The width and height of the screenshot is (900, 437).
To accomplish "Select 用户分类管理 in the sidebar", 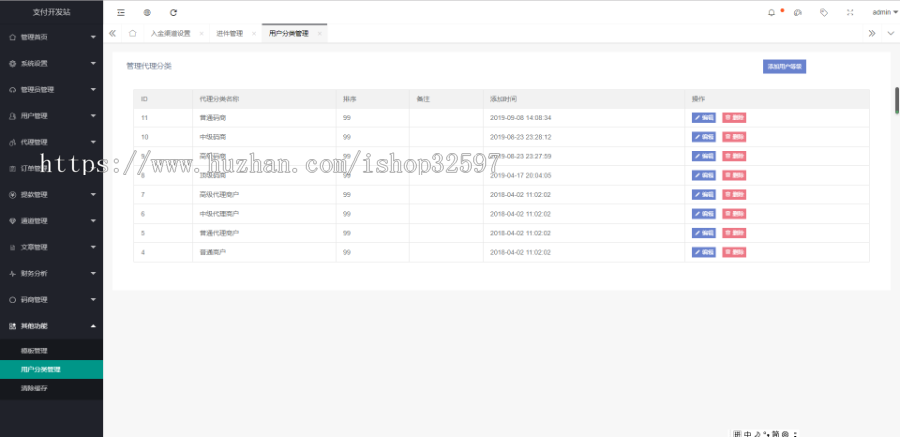I will pyautogui.click(x=52, y=370).
